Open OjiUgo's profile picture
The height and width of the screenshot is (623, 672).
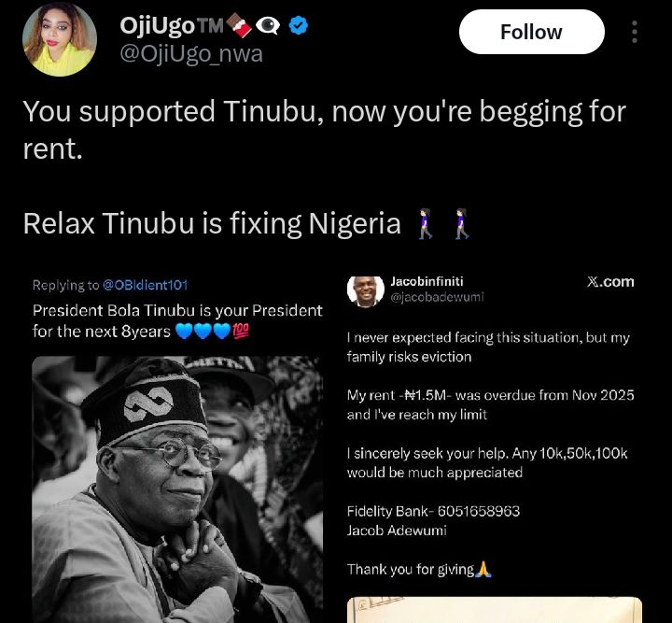pos(60,39)
